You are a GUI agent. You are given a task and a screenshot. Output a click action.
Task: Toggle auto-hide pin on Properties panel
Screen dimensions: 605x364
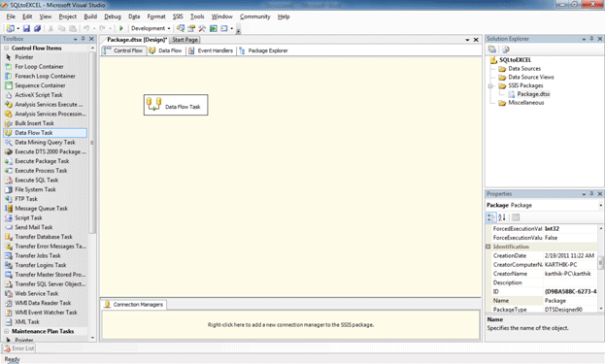click(591, 193)
